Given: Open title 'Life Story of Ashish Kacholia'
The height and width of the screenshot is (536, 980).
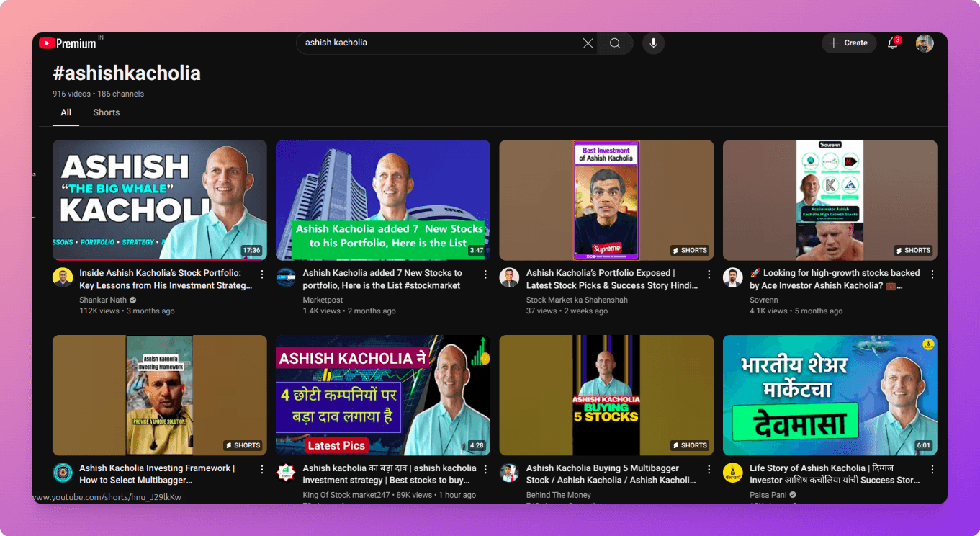Looking at the screenshot, I should coord(835,474).
